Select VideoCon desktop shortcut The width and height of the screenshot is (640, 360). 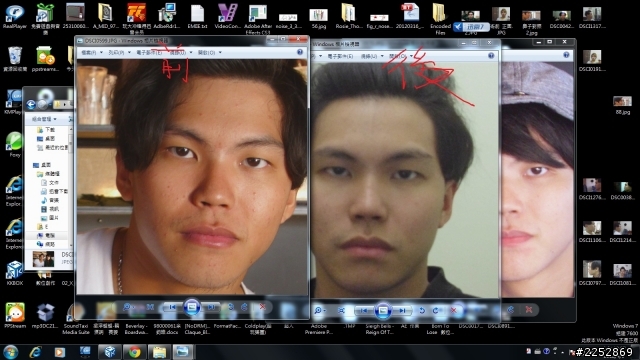click(227, 16)
